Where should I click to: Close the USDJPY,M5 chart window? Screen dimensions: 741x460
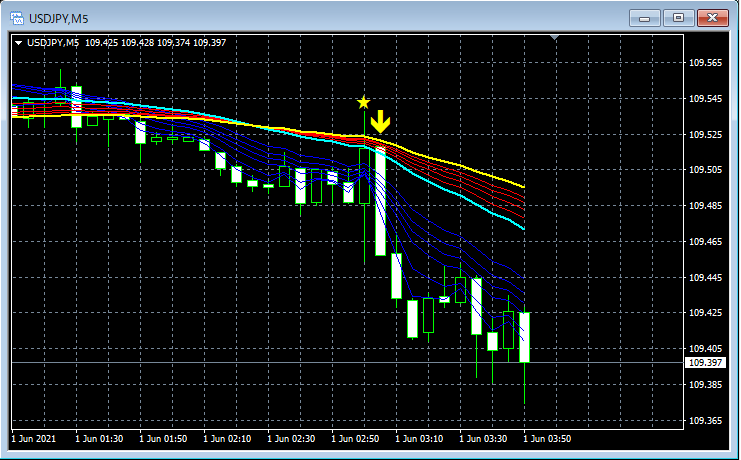(x=713, y=18)
